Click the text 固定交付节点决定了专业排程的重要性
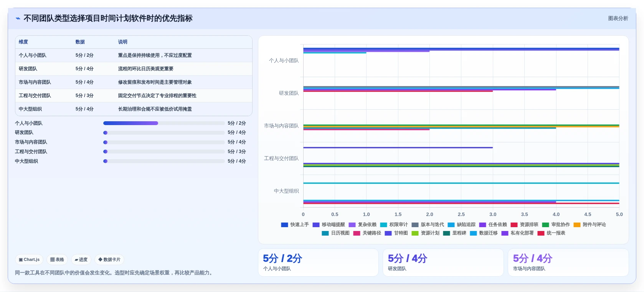Viewport: 644px width, 292px height. pyautogui.click(x=157, y=96)
